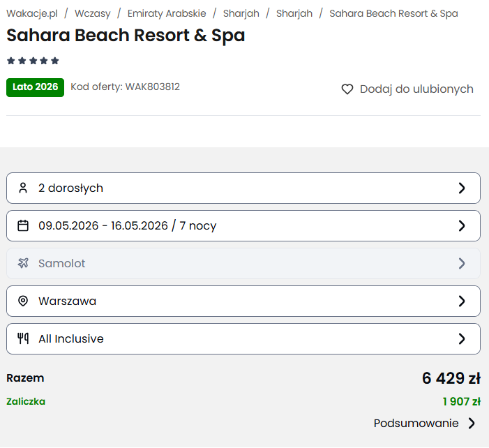Open the chevron for dates 09.05.2026 - 16.05.2026

461,225
